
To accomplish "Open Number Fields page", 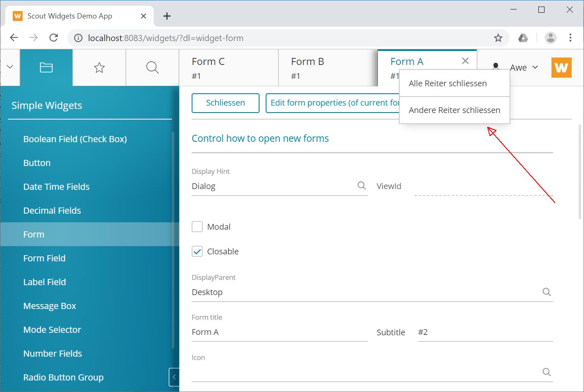I will coord(53,353).
